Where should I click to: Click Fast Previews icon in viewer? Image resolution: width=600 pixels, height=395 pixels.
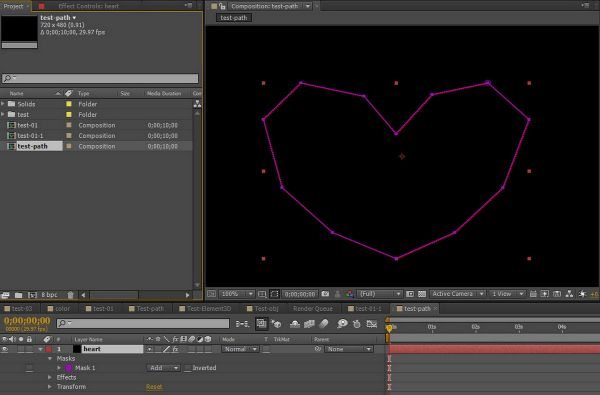click(x=545, y=294)
